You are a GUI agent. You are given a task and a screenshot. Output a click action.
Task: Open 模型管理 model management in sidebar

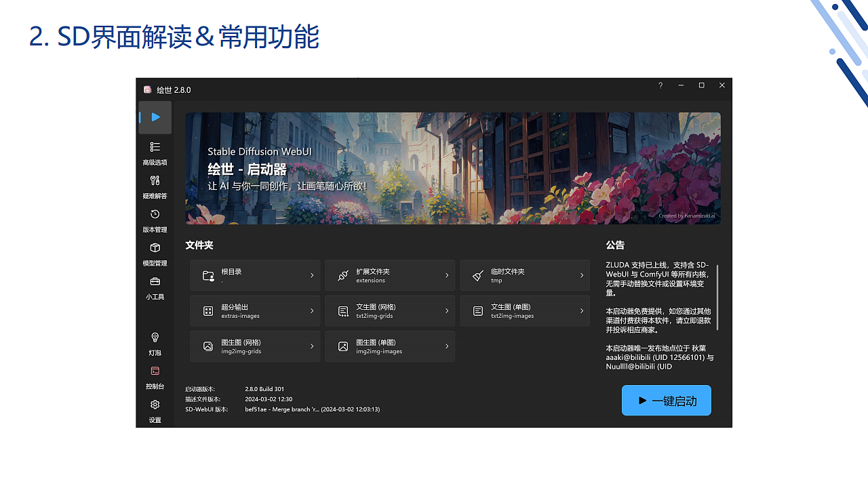[x=155, y=254]
